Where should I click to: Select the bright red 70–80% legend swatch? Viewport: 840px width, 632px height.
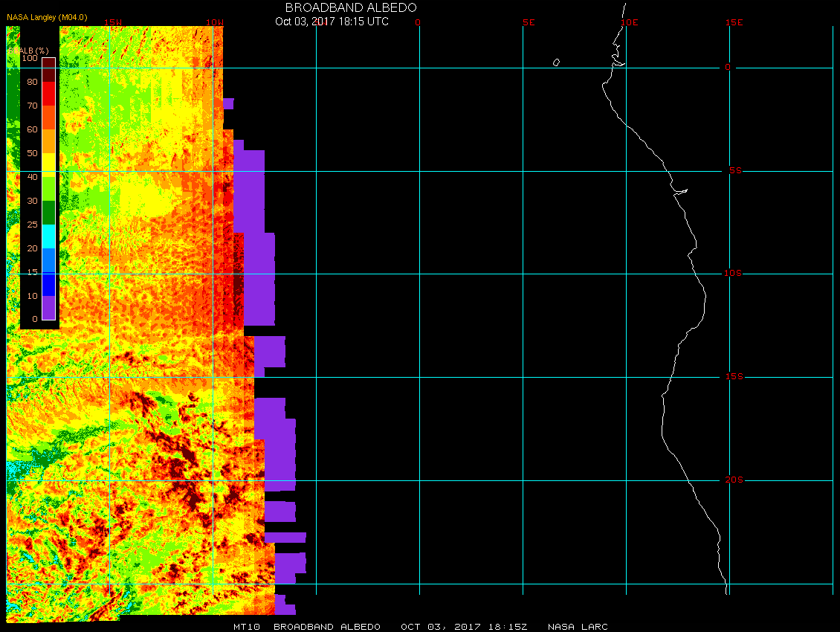click(48, 94)
